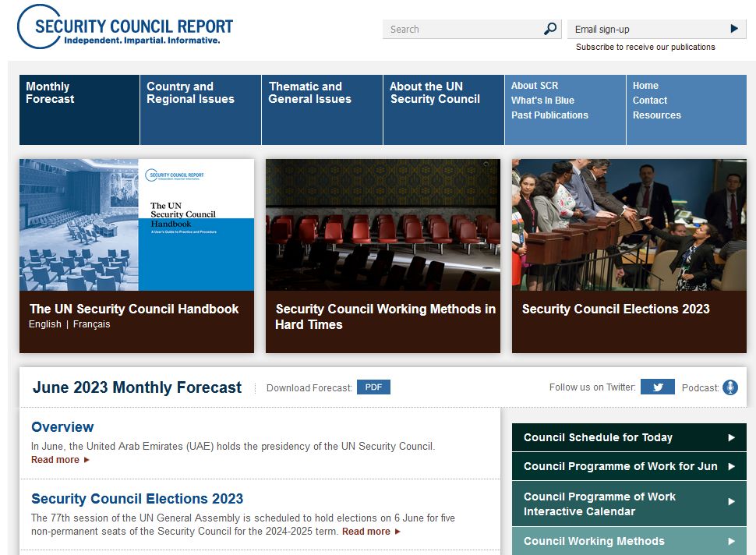Image resolution: width=756 pixels, height=555 pixels.
Task: Open the red chairs Working Methods image
Action: click(x=383, y=224)
